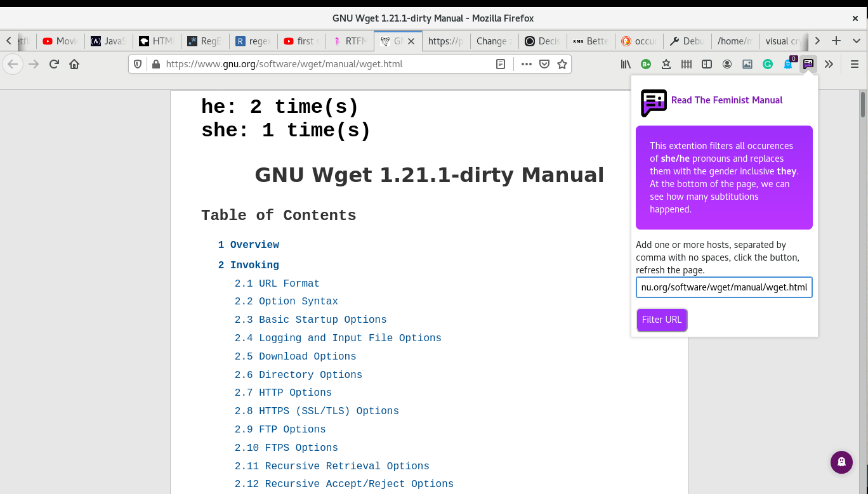Go forward one page
The width and height of the screenshot is (868, 494).
click(34, 64)
